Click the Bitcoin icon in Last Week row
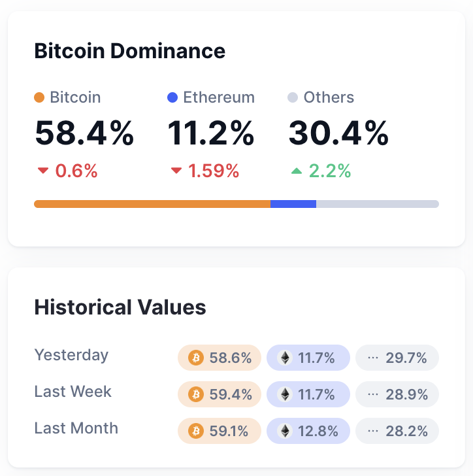Image resolution: width=473 pixels, height=476 pixels. (195, 394)
